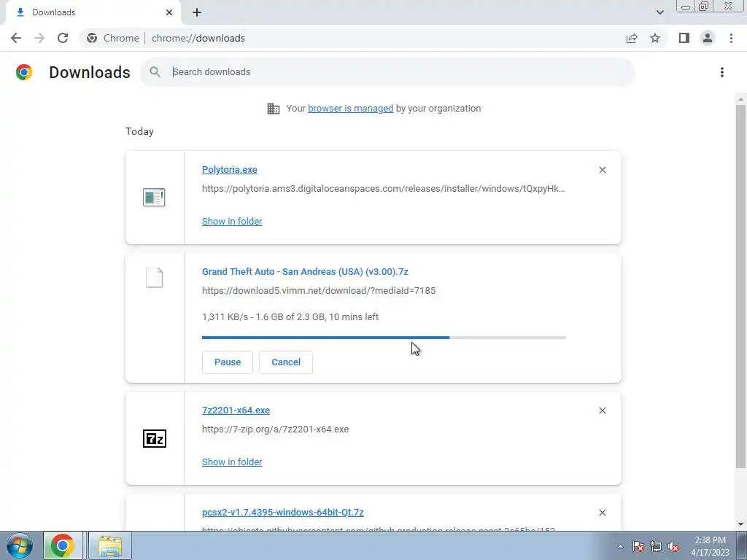Viewport: 747px width, 560px height.
Task: Click the network status tray icon
Action: [656, 546]
